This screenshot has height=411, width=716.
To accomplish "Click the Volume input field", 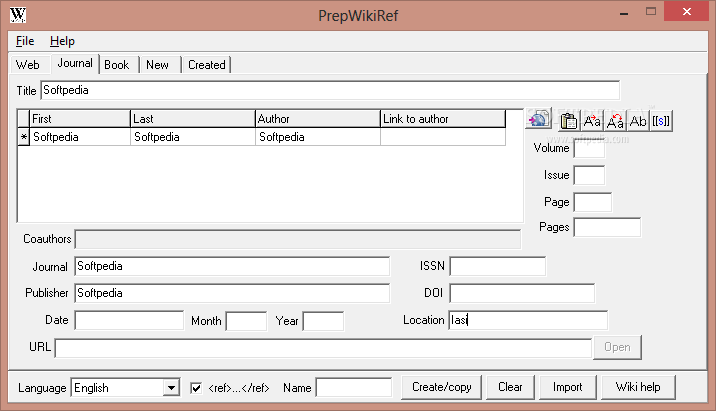I will pyautogui.click(x=589, y=148).
